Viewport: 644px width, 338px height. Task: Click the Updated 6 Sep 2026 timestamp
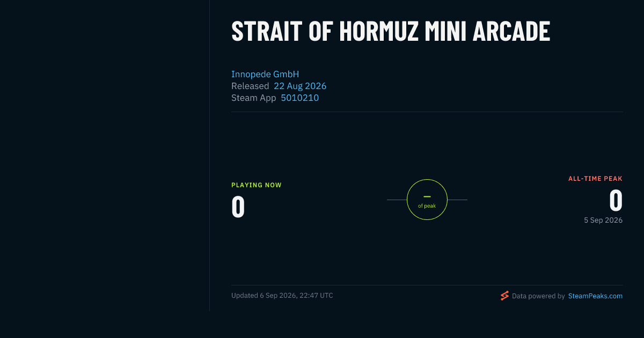[282, 296]
